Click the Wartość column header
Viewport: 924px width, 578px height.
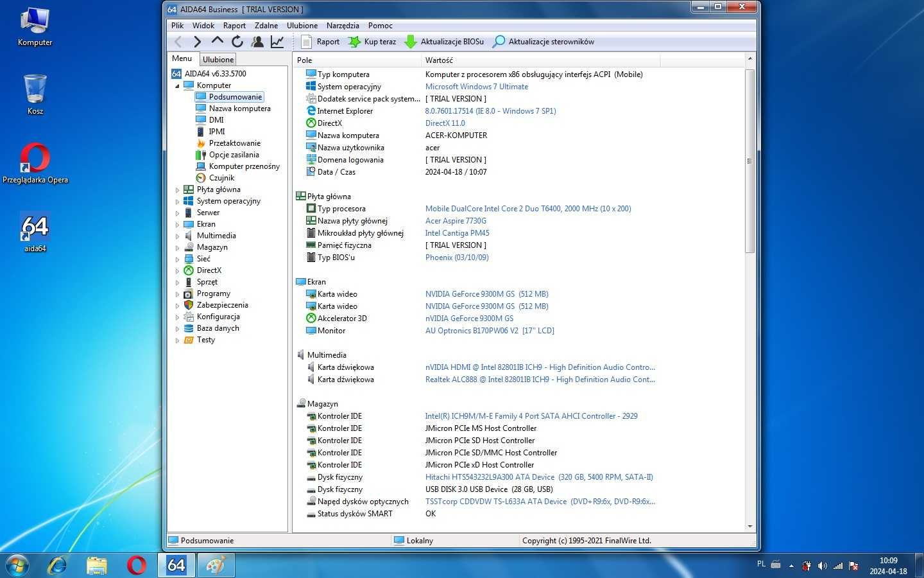tap(541, 60)
